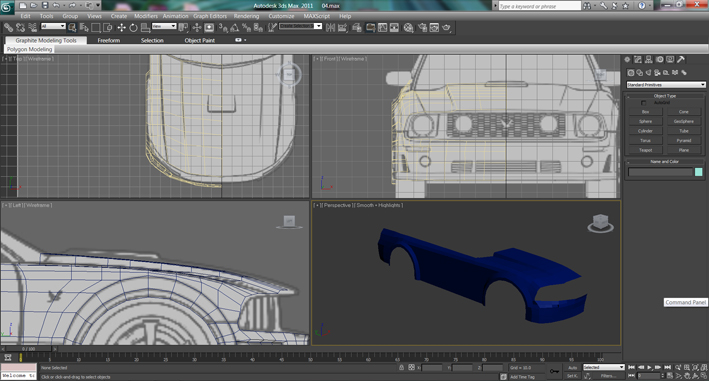Open Hierarchy tab in Command Panel
The height and width of the screenshot is (381, 709).
pos(648,60)
